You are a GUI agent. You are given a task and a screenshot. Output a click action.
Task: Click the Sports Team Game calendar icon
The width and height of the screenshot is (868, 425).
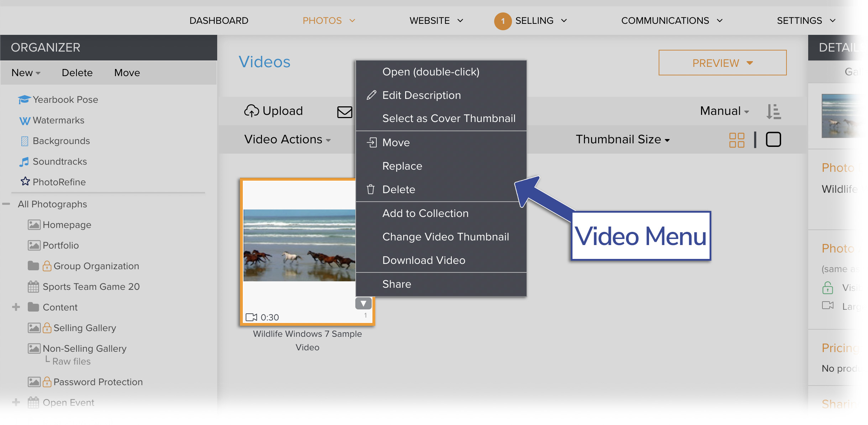pos(33,287)
